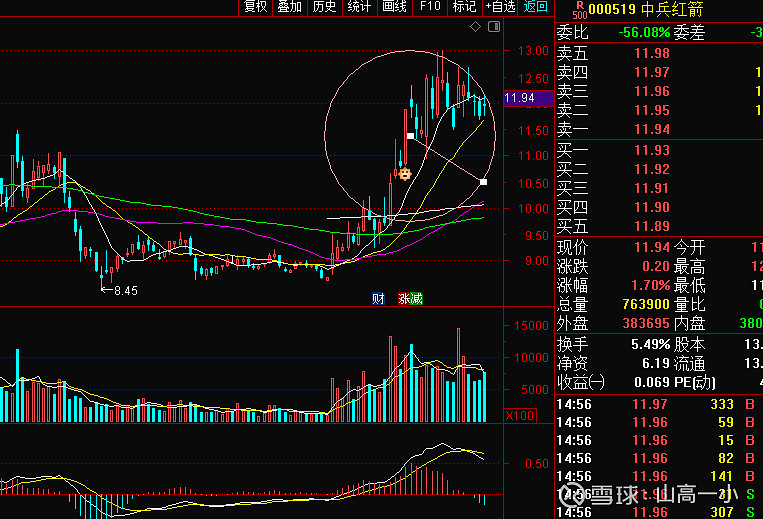Add stock via +自选 button
Screen dimensions: 763x519
coord(500,7)
